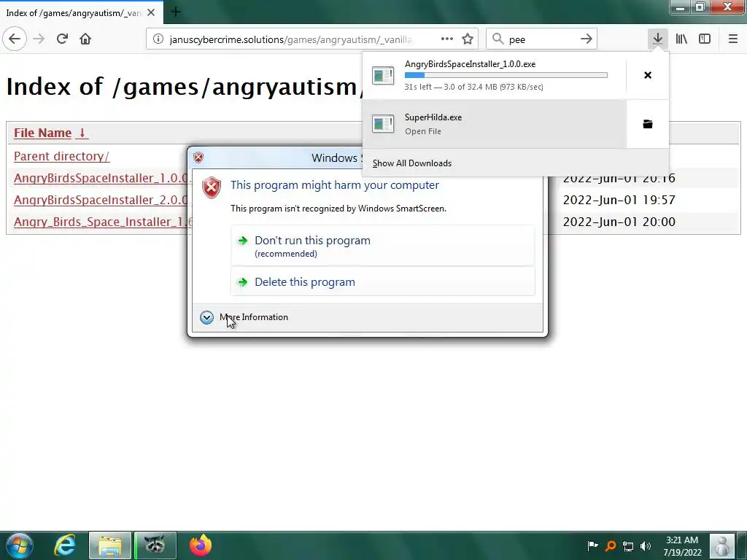Click the AngryBirdsSpaceInstaller download file icon

coord(383,75)
